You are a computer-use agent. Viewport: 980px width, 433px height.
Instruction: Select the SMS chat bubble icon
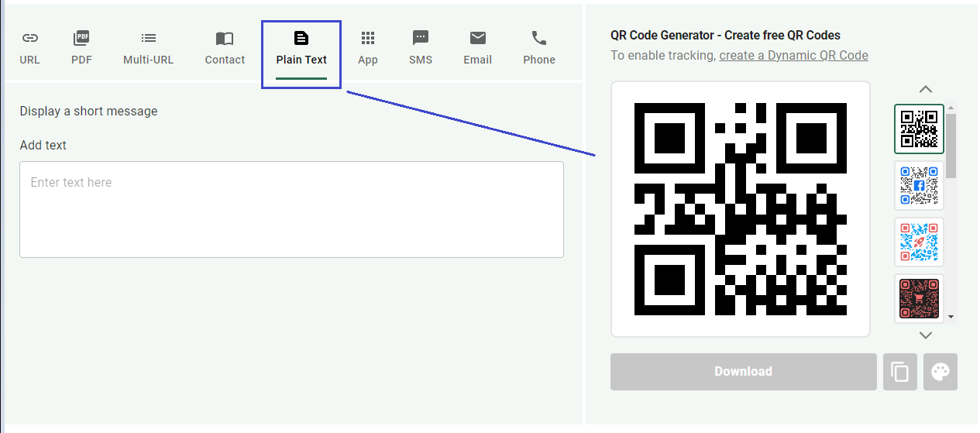point(421,38)
